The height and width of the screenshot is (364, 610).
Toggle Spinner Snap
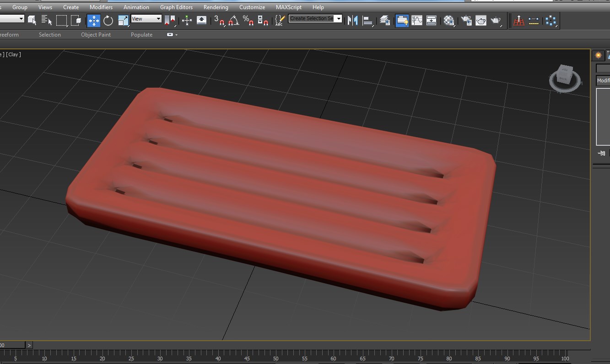[x=263, y=21]
